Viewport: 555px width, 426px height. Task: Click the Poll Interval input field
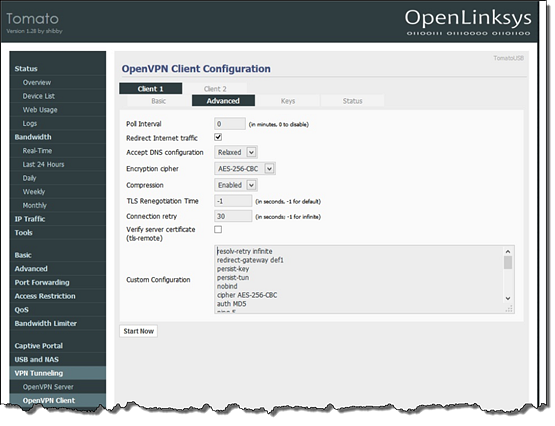(x=230, y=124)
